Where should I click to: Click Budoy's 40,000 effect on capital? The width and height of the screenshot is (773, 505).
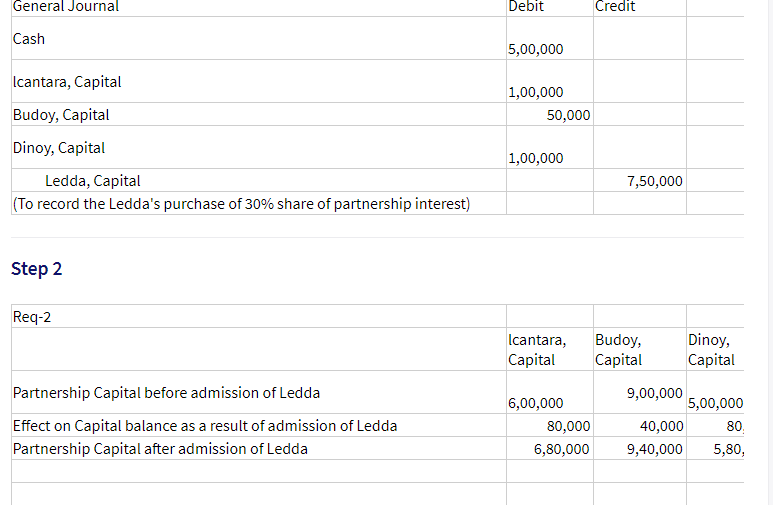(662, 426)
